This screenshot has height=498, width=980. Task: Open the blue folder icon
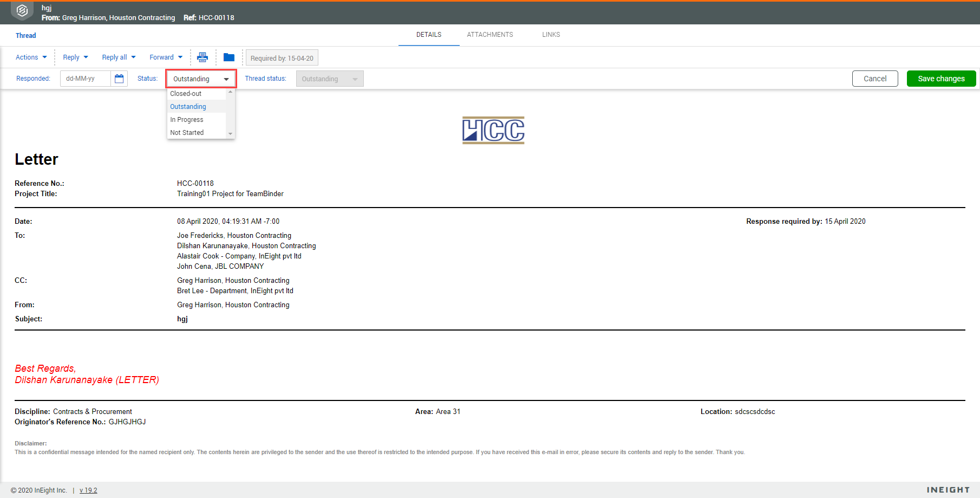click(x=229, y=57)
